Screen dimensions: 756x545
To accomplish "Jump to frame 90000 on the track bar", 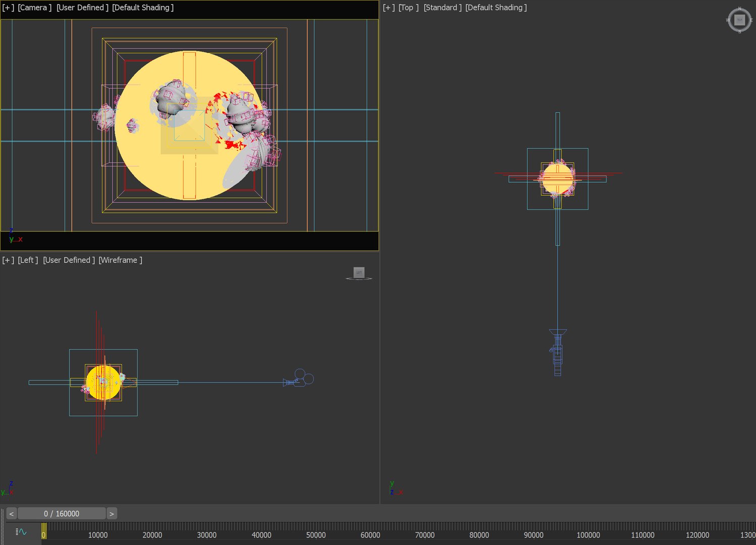I will 534,535.
